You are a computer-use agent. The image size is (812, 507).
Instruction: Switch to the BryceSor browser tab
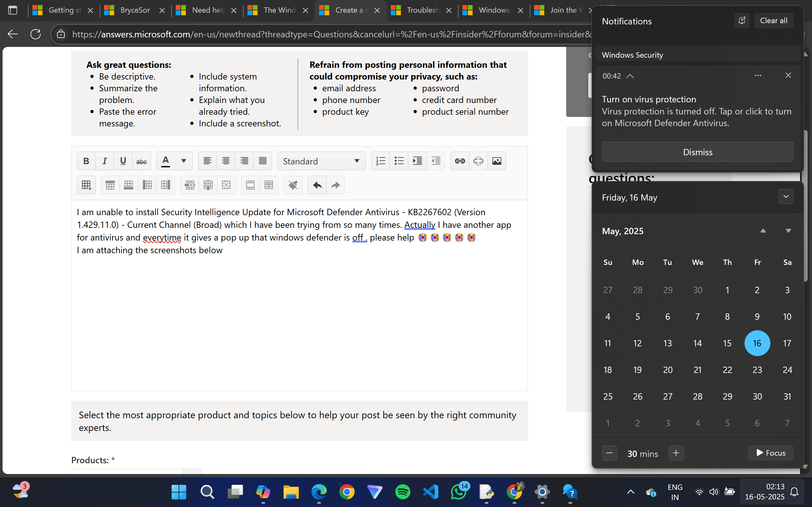coord(135,10)
